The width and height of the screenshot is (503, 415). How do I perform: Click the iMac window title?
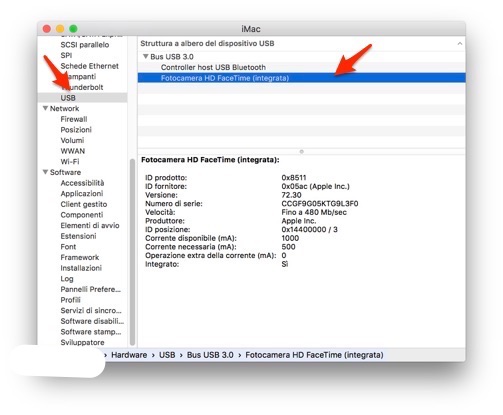tap(251, 29)
